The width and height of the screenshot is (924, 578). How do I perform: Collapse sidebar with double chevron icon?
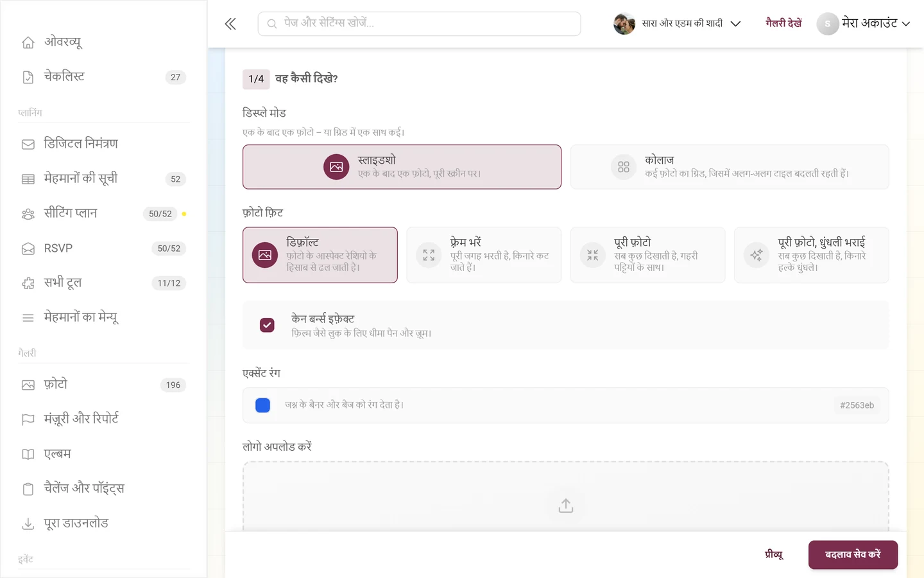[x=230, y=24]
